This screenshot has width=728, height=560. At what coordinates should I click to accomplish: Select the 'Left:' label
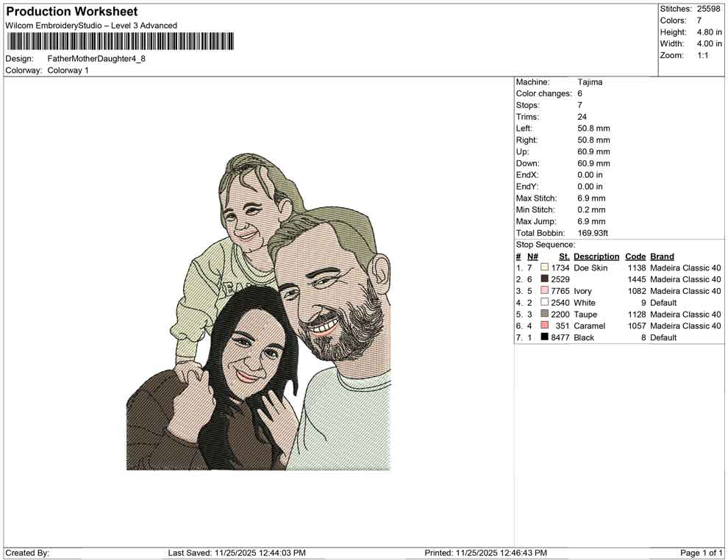[524, 129]
